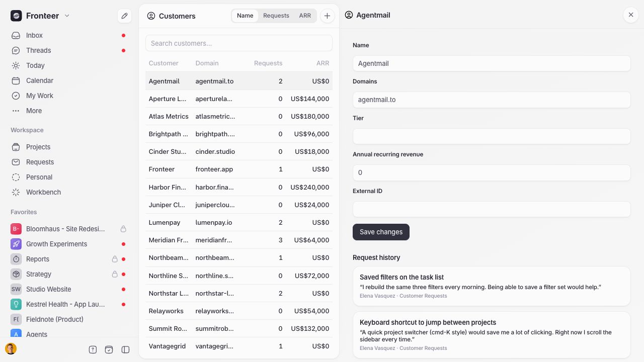
Task: Select the Summit Ro... customer row
Action: (x=239, y=328)
